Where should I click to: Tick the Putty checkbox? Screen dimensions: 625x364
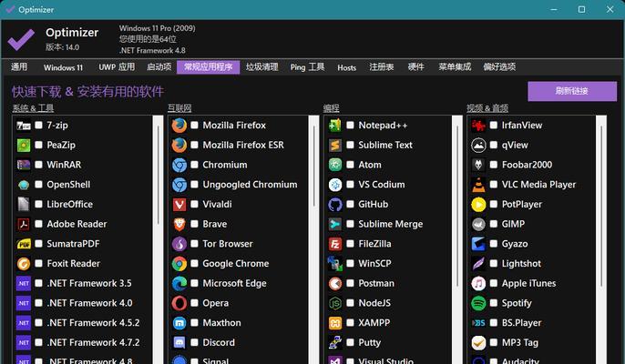point(350,342)
